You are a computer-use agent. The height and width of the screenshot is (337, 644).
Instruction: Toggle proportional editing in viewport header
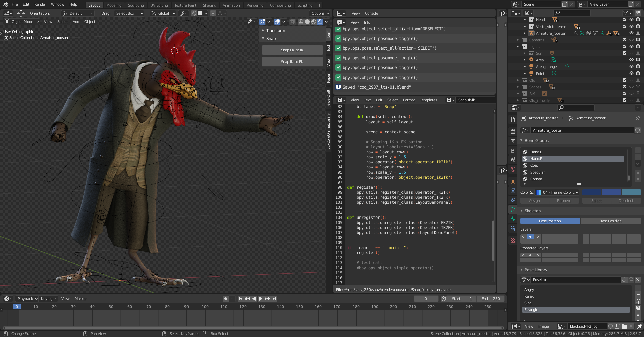[x=213, y=13]
